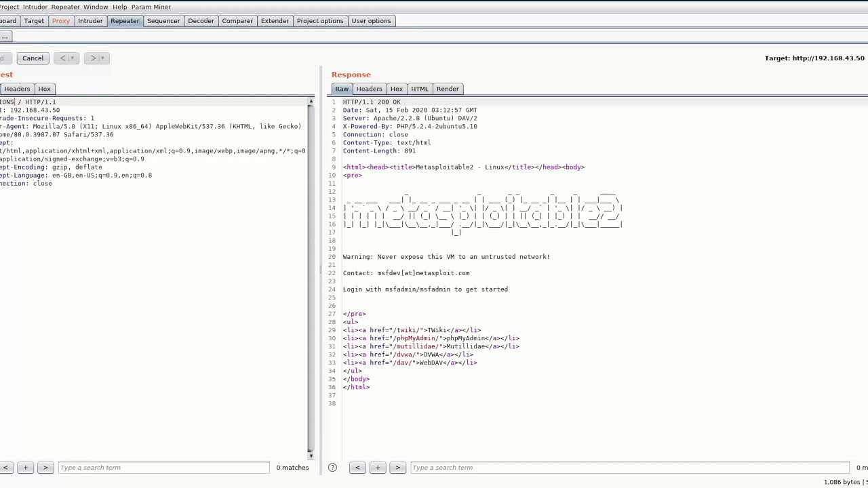Switch to the Target tab
Viewport: 868px width, 488px height.
pyautogui.click(x=34, y=21)
